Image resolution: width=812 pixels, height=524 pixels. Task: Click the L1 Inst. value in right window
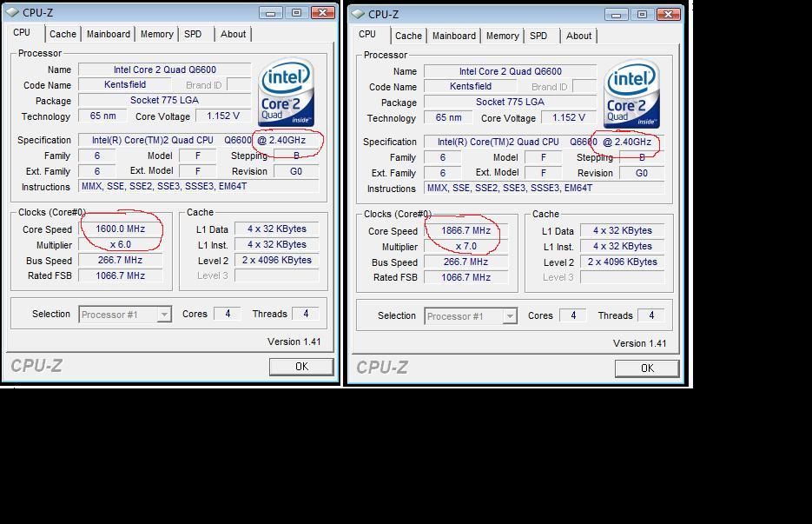pos(622,246)
